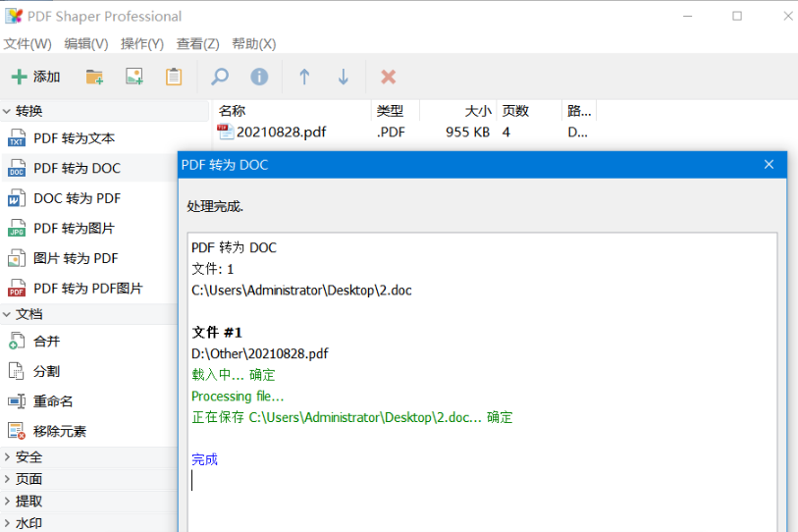Click the red PDF icon next to PDF 转为 PDF图片

coord(17,289)
